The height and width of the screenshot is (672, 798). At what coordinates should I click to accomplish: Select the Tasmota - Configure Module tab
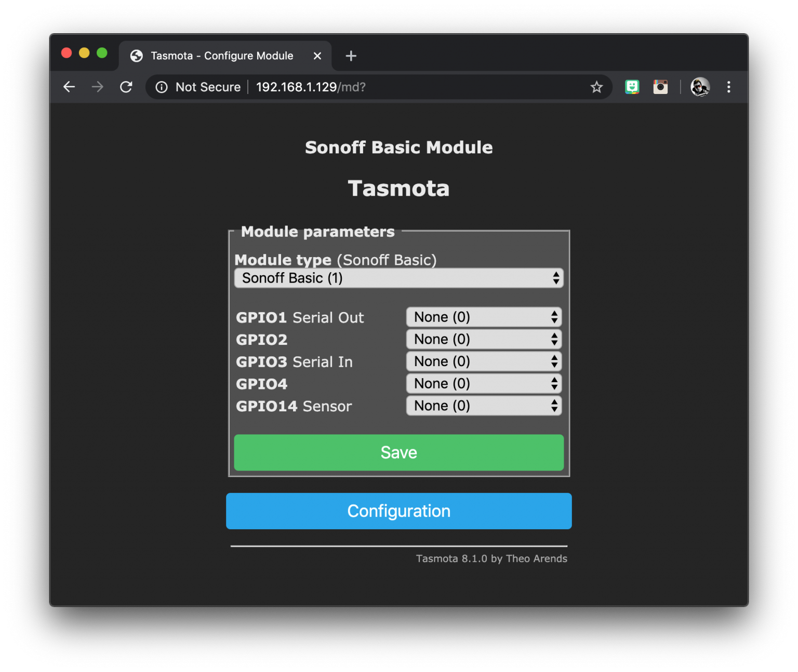point(222,56)
